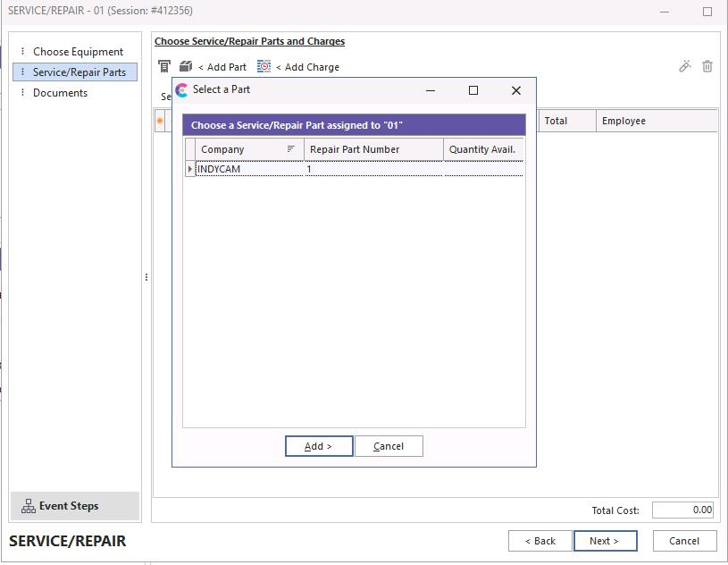Click the Total Cost value field
The image size is (728, 565).
(683, 510)
